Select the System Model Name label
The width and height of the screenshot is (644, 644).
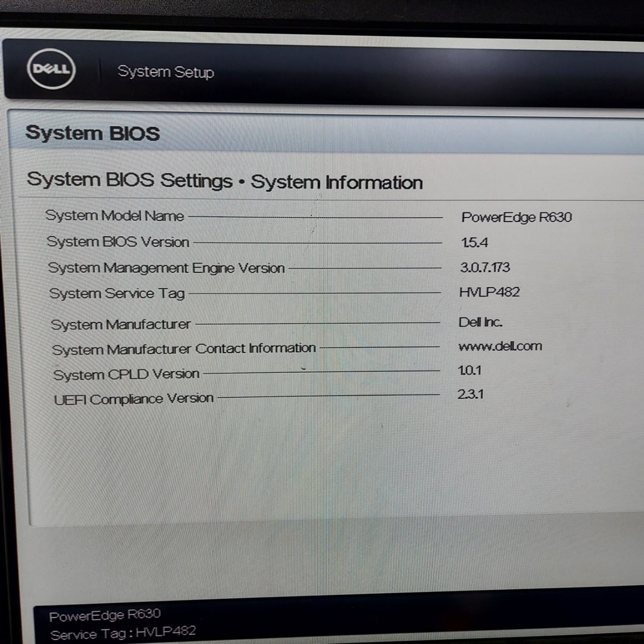click(115, 215)
